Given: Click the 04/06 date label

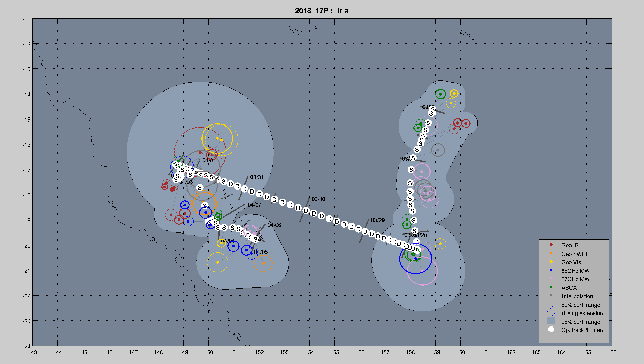Looking at the screenshot, I should pyautogui.click(x=274, y=225).
